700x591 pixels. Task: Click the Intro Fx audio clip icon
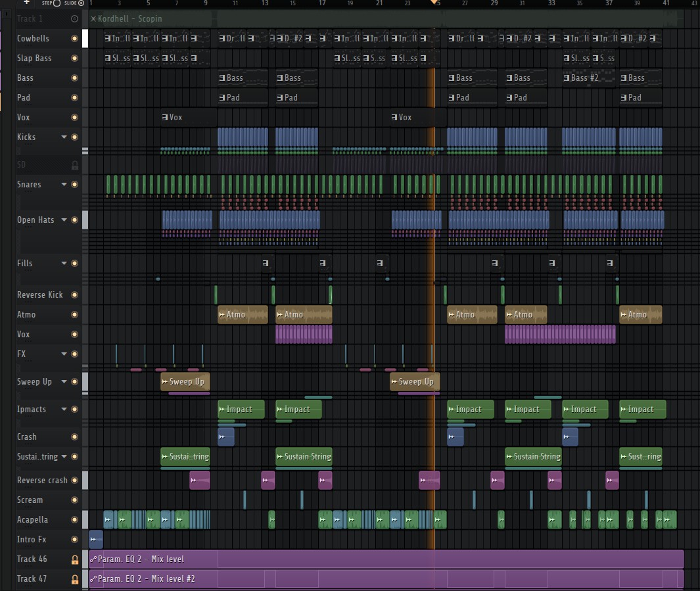tap(93, 539)
